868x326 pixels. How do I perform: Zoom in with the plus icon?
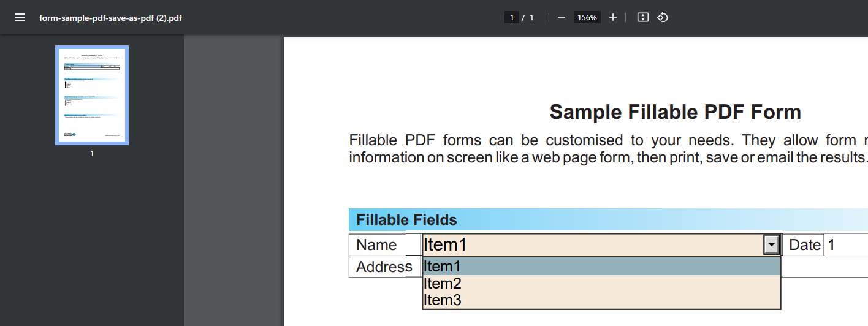click(612, 17)
